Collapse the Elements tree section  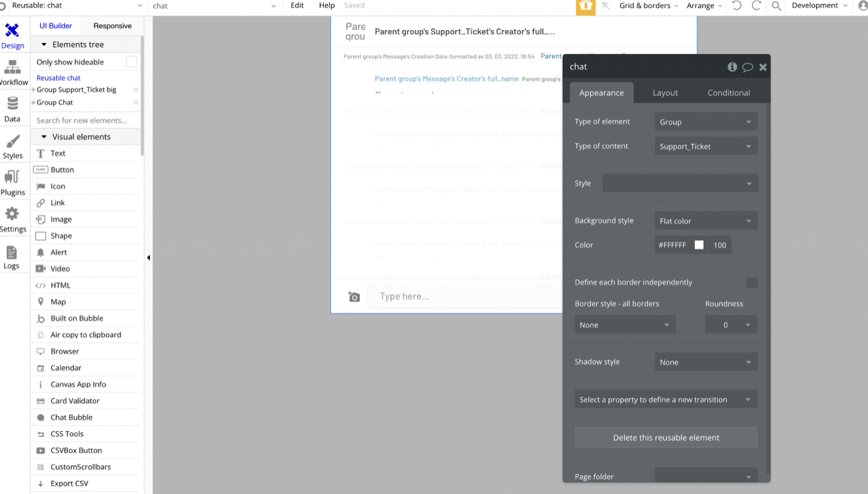(44, 44)
